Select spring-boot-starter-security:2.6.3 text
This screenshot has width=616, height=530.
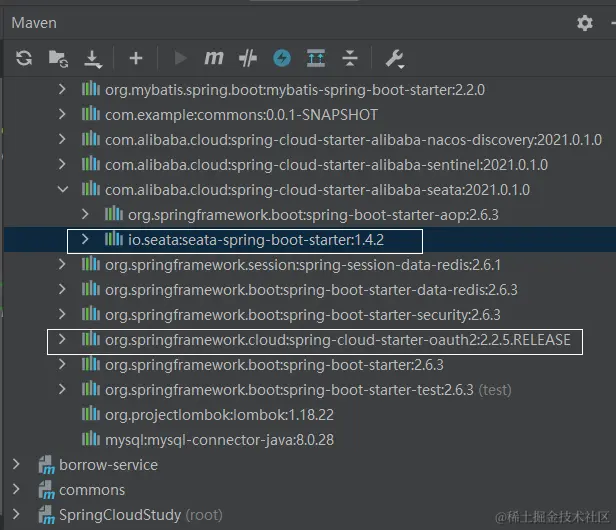tap(302, 315)
